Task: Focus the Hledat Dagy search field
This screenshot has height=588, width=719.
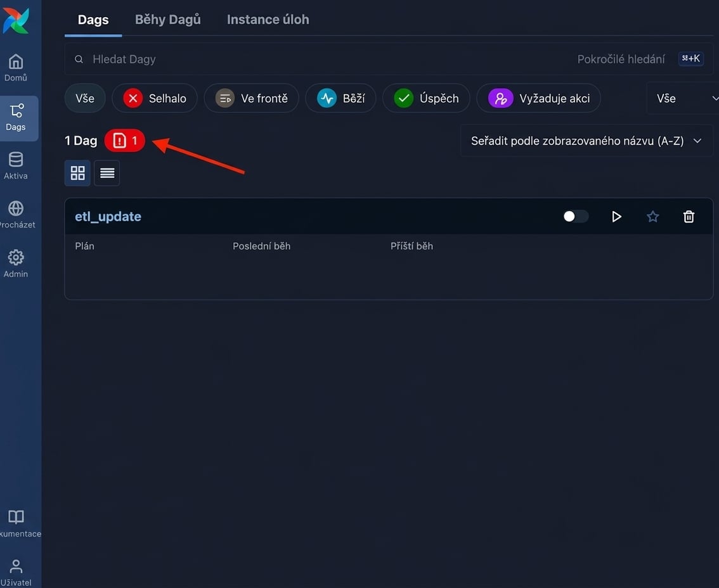Action: pyautogui.click(x=321, y=59)
